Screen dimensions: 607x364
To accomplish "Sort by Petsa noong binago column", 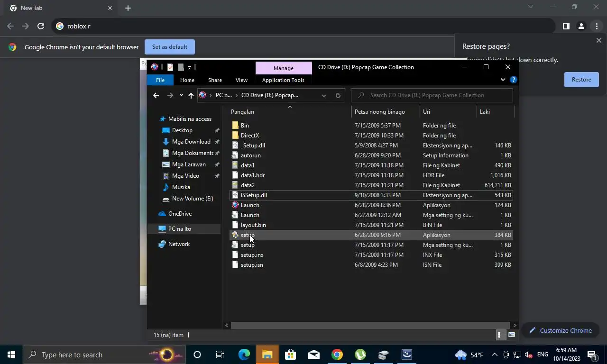I will click(386, 112).
